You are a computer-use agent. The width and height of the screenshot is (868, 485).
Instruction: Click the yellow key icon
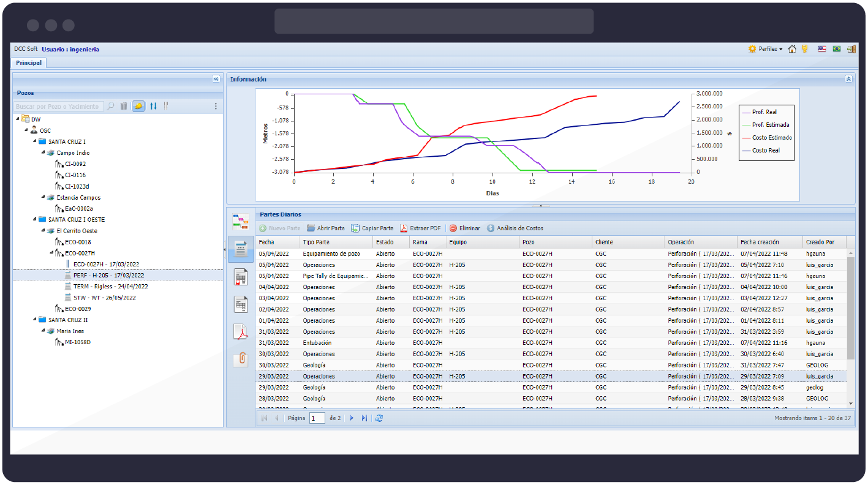click(x=805, y=49)
